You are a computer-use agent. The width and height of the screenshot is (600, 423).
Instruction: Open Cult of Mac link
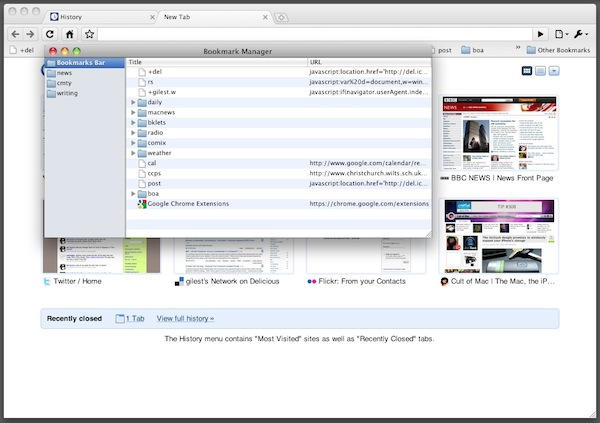click(x=502, y=281)
